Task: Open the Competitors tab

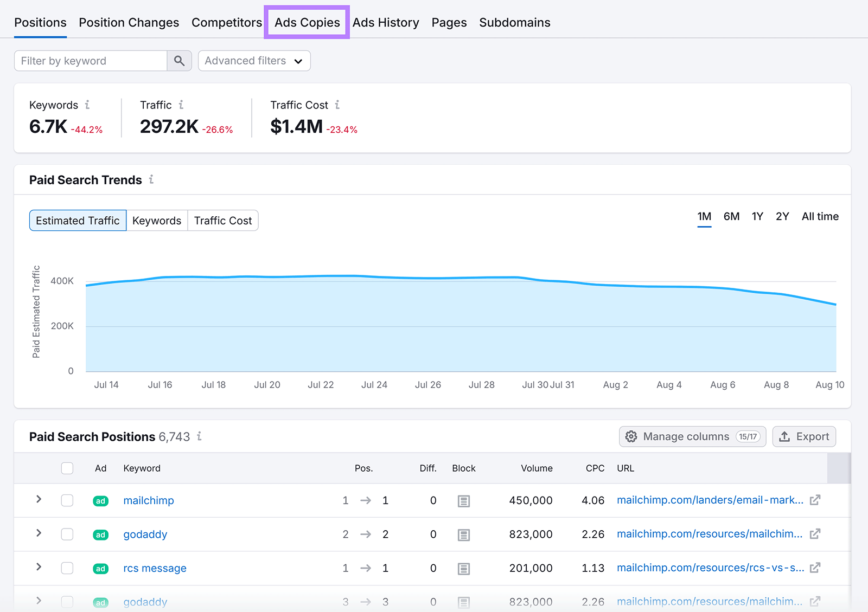Action: coord(227,22)
